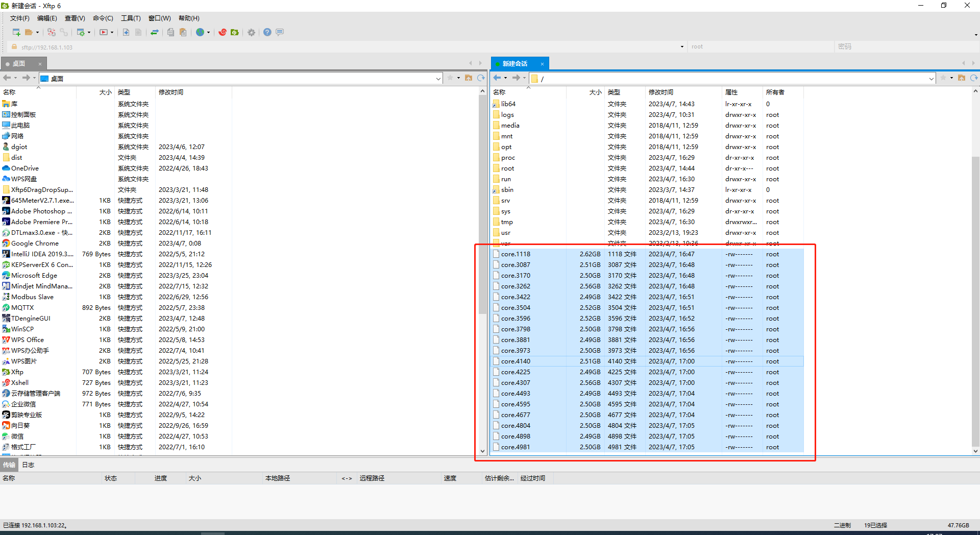Switch to the 桌面 session tab

tap(19, 63)
